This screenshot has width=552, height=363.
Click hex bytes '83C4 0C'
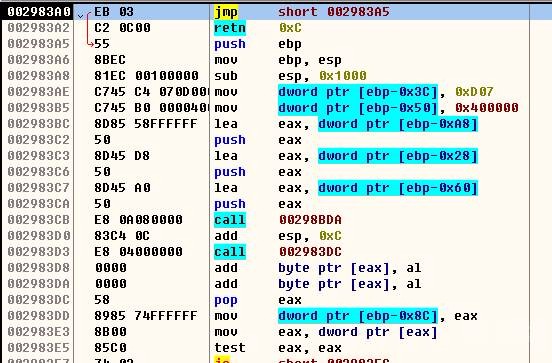[122, 236]
